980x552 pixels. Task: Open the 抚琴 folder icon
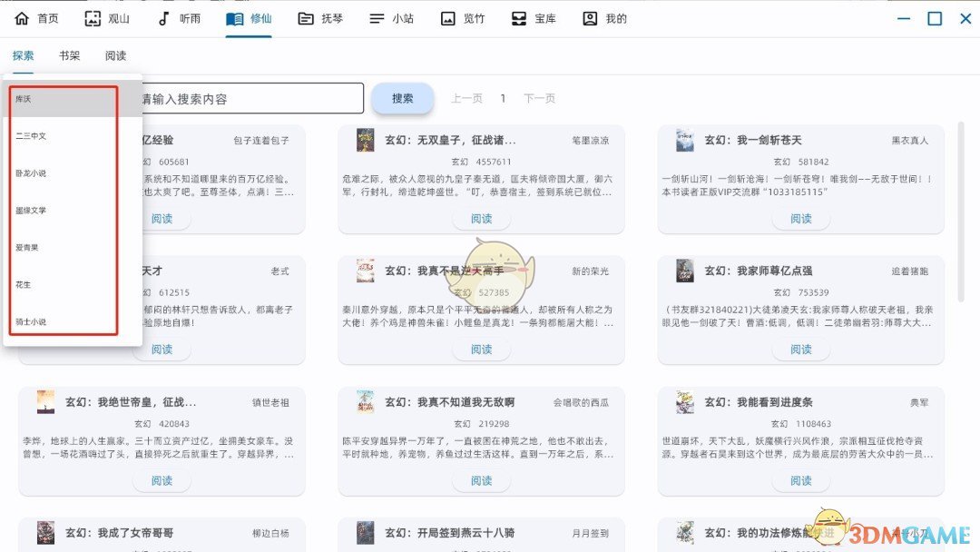pyautogui.click(x=307, y=18)
